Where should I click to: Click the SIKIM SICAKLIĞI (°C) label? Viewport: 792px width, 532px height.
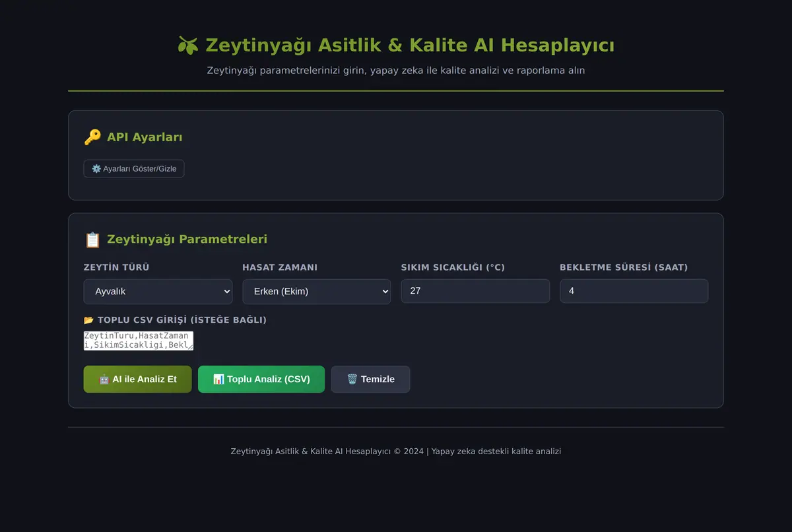click(453, 267)
